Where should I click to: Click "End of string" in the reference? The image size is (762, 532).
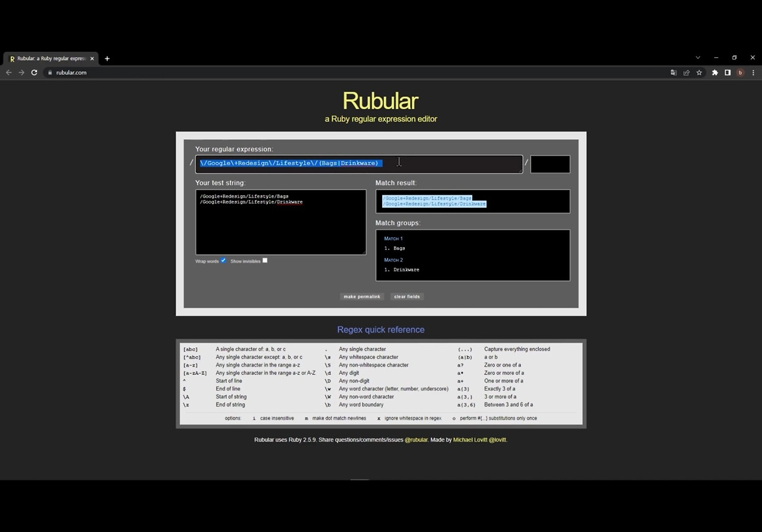[x=230, y=405]
